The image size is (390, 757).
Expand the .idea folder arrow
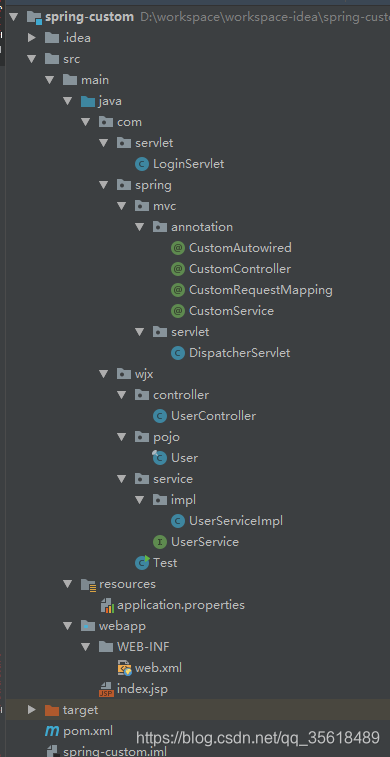32,38
